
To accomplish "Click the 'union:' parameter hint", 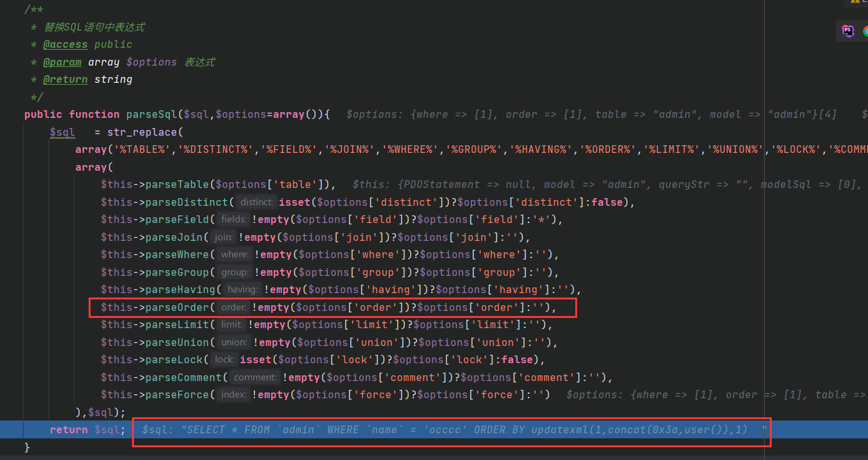I will (x=235, y=343).
